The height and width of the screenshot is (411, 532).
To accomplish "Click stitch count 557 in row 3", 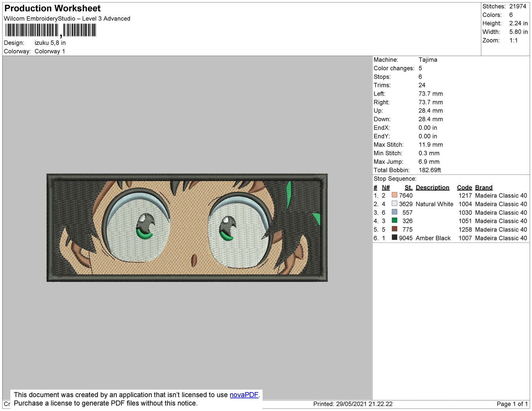I will coord(408,213).
